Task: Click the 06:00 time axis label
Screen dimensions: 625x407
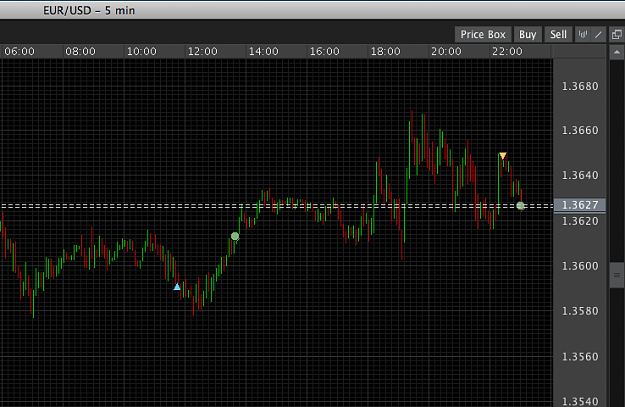Action: 20,51
